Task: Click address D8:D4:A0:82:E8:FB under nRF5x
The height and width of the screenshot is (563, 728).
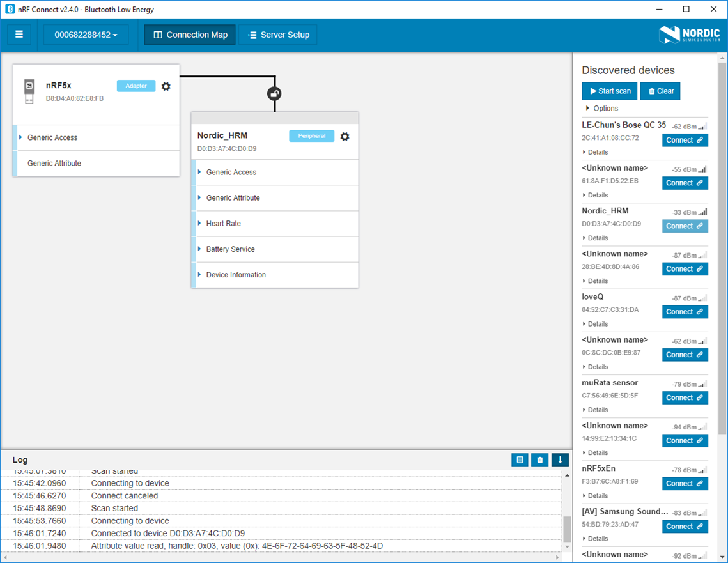Action: coord(75,98)
